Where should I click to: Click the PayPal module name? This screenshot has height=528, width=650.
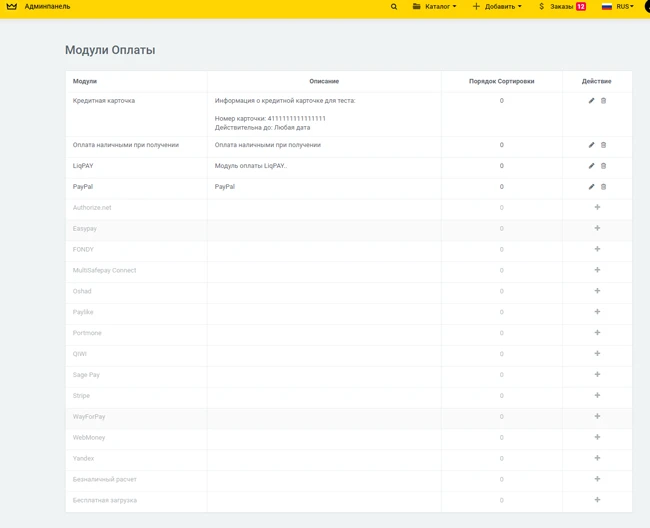pos(83,187)
